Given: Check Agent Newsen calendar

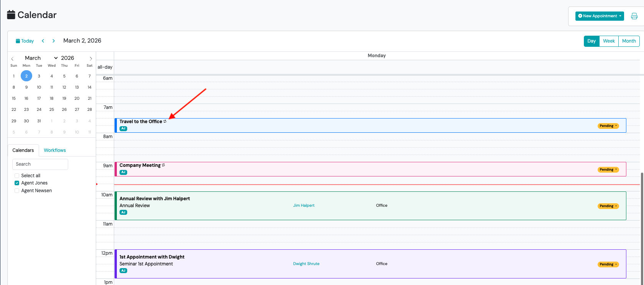Looking at the screenshot, I should [x=17, y=191].
